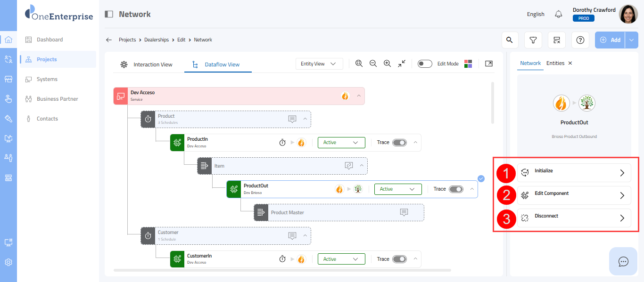644x282 pixels.
Task: Open the Entity View dropdown
Action: point(319,64)
